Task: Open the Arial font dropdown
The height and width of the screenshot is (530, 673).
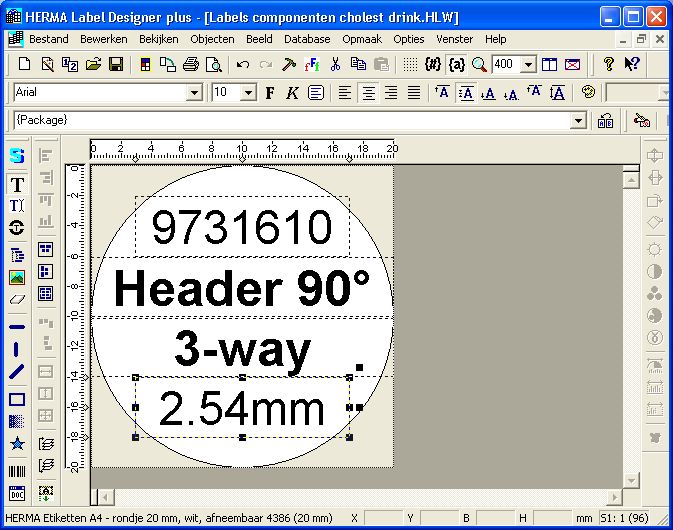Action: [194, 93]
